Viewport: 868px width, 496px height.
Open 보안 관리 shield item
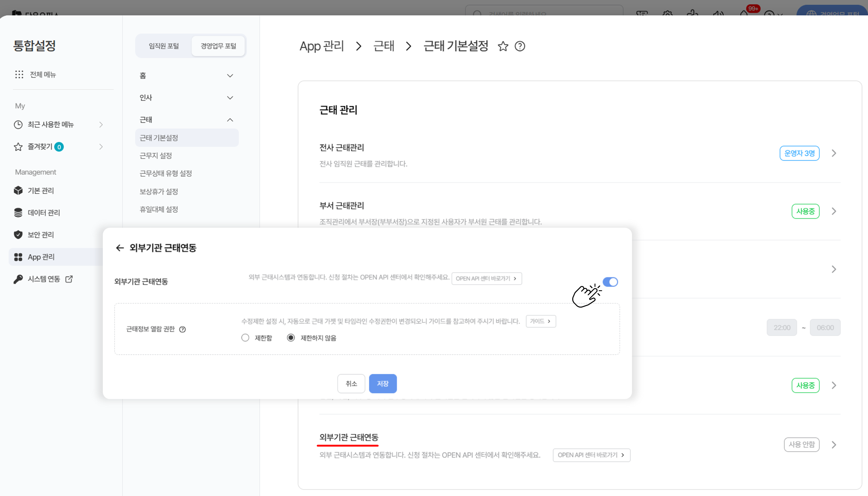41,234
